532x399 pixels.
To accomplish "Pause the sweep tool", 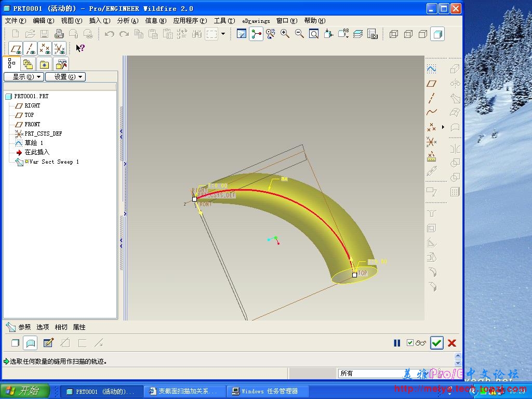I will (x=397, y=343).
